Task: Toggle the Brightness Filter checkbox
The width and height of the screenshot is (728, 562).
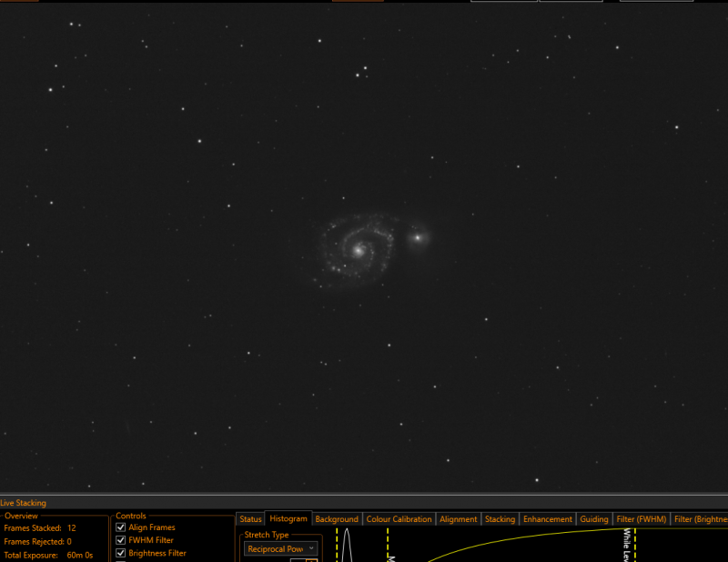Action: point(121,553)
